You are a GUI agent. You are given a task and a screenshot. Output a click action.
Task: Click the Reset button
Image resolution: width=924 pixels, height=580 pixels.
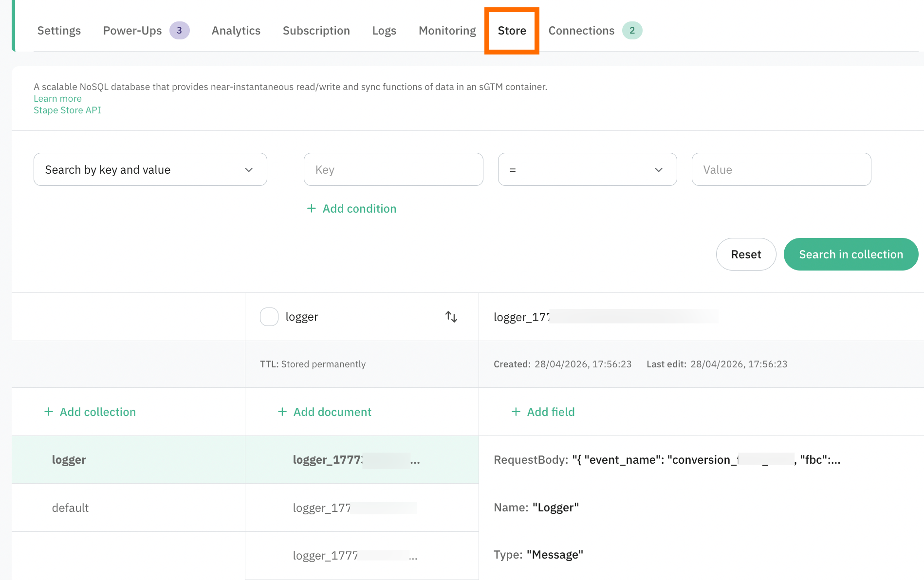[x=746, y=254]
